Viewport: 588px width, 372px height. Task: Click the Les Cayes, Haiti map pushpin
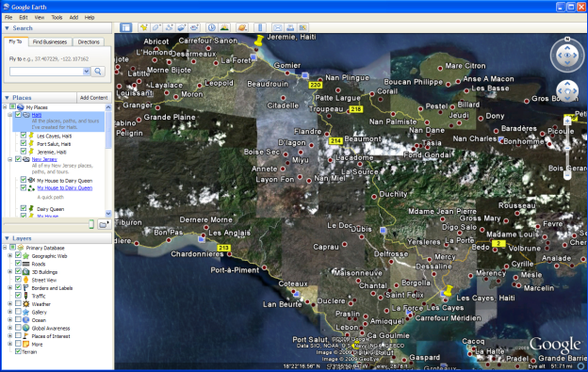448,290
